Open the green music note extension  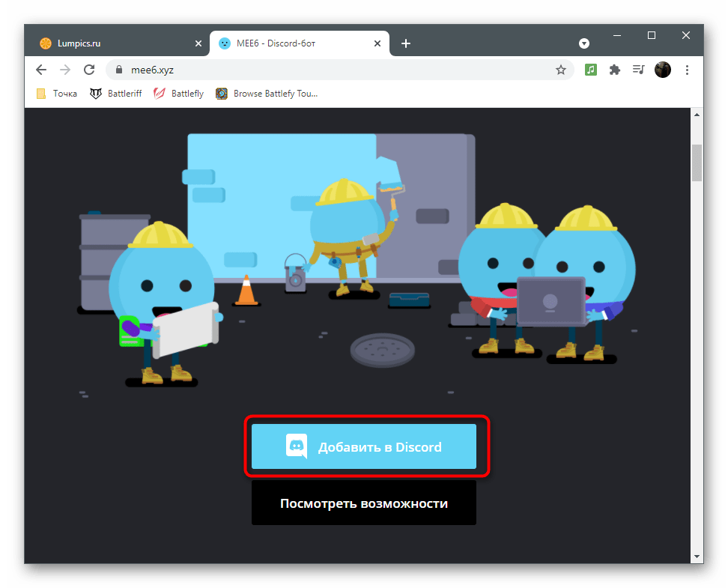click(591, 70)
